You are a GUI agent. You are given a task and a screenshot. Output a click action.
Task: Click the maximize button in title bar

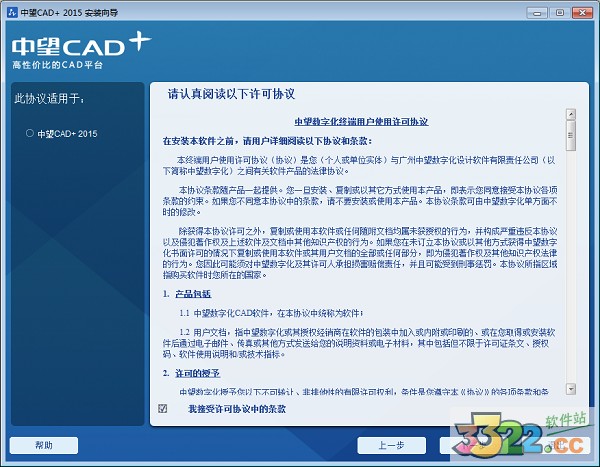[x=559, y=13]
